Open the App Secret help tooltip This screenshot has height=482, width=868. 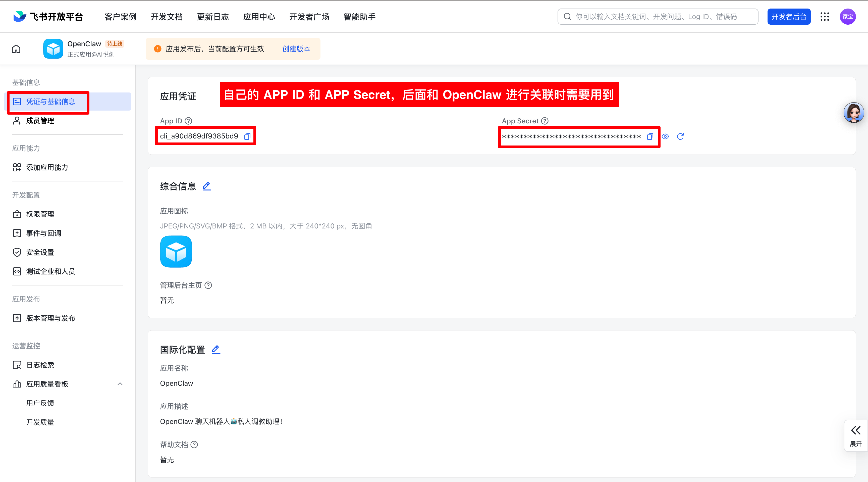pos(545,121)
